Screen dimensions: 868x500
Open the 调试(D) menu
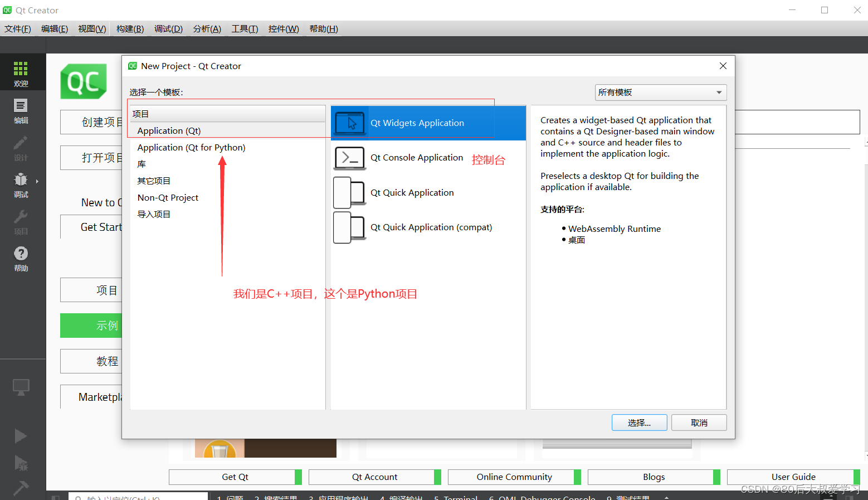168,29
